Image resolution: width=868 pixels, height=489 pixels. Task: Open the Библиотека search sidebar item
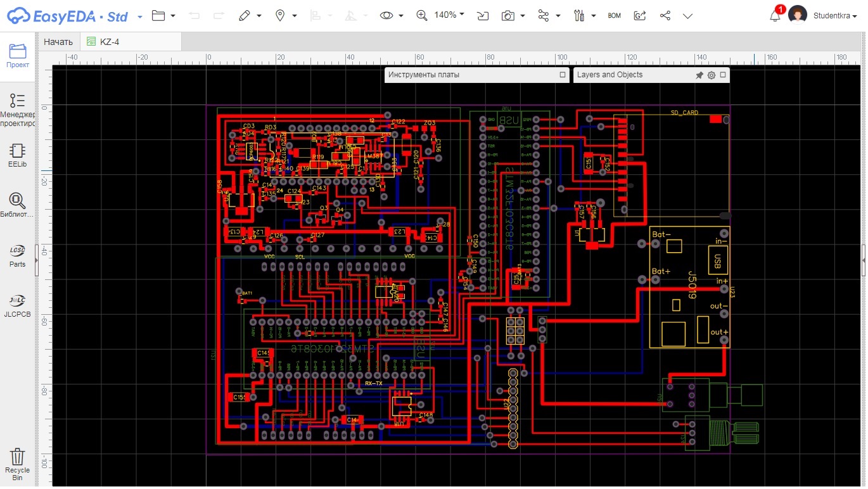click(18, 205)
